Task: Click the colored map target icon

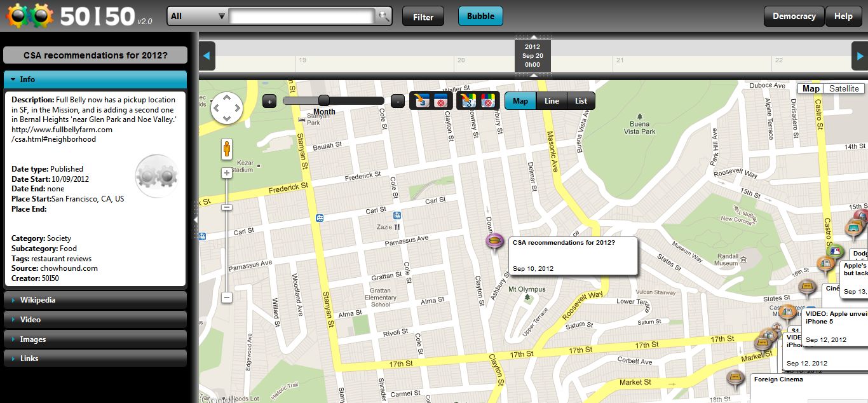Action: click(x=487, y=100)
